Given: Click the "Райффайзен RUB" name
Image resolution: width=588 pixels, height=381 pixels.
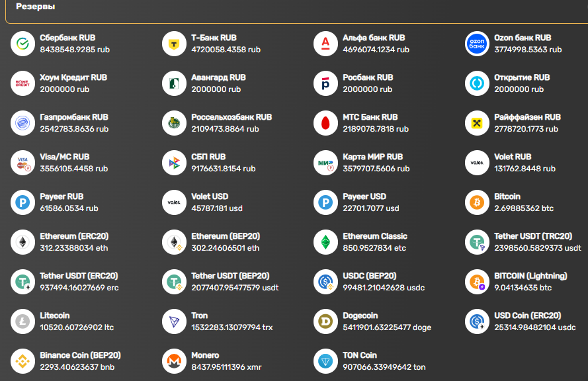Looking at the screenshot, I should pos(528,117).
